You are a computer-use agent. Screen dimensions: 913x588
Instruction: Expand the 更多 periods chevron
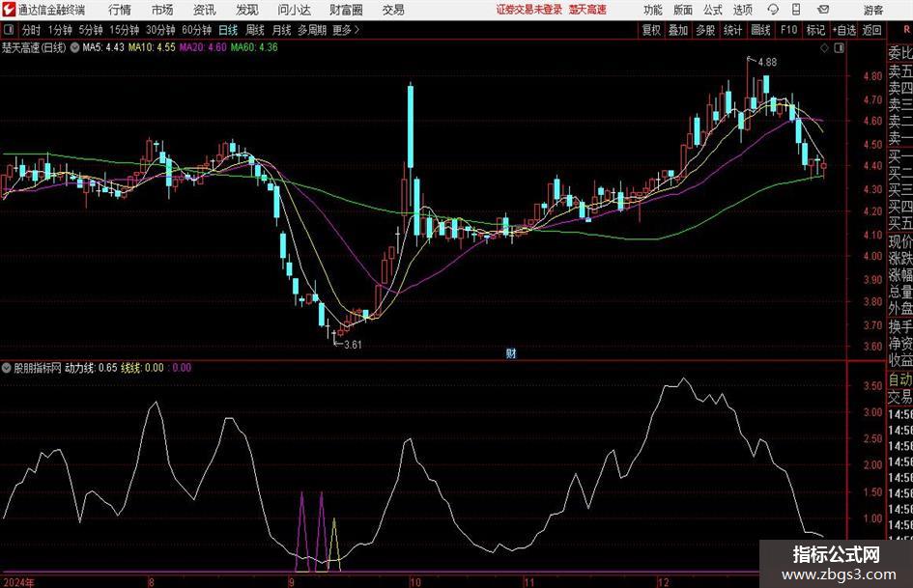click(x=357, y=30)
